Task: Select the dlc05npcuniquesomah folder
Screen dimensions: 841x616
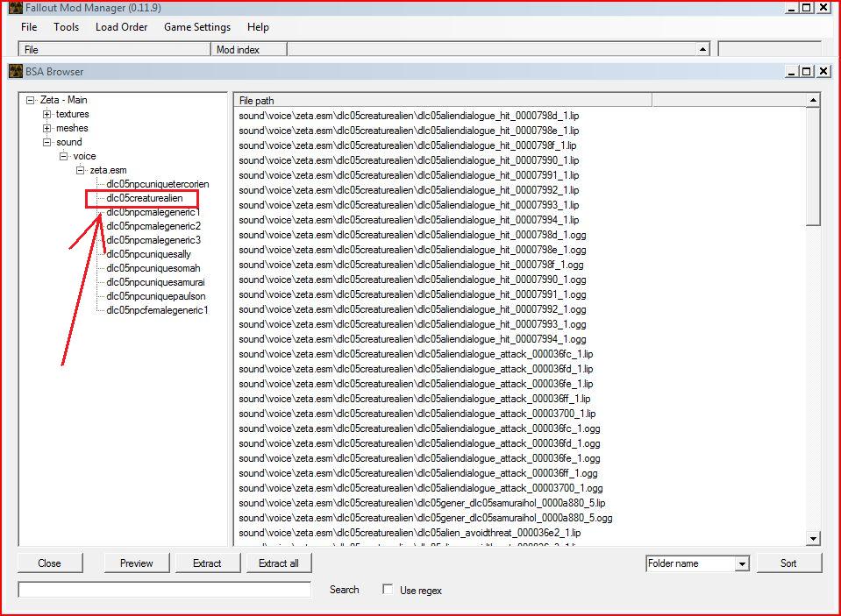Action: tap(153, 268)
